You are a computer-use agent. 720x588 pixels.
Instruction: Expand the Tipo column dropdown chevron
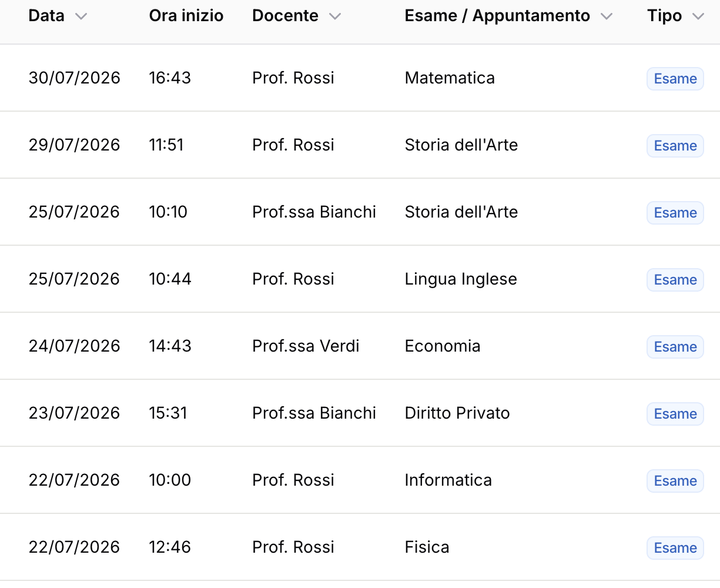(698, 16)
